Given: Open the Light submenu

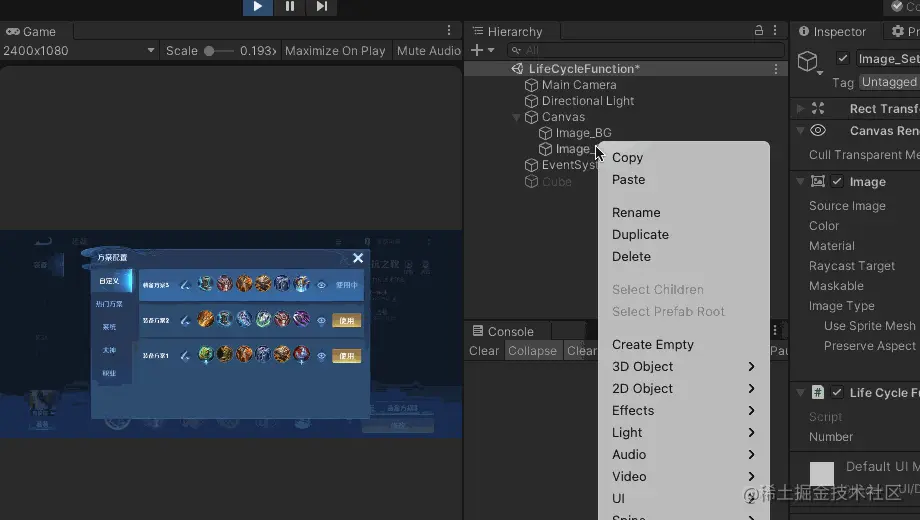Looking at the screenshot, I should 684,433.
